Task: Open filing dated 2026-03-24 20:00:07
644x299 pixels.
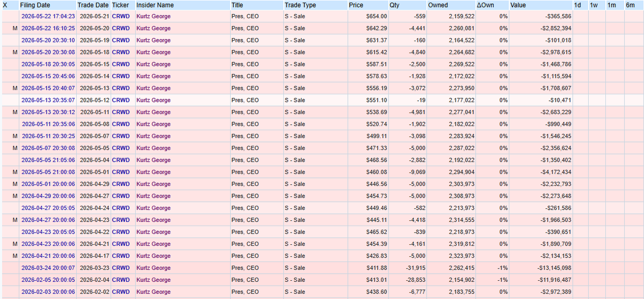Action: tap(48, 268)
